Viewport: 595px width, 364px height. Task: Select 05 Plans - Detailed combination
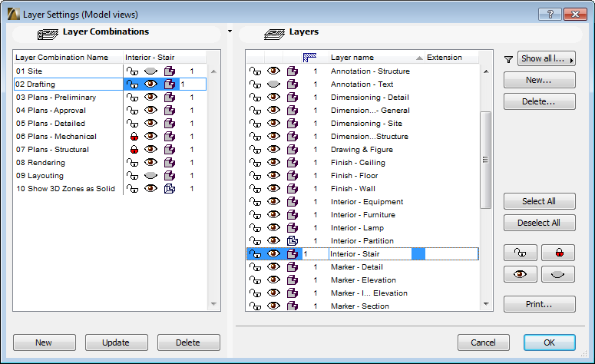click(x=51, y=124)
